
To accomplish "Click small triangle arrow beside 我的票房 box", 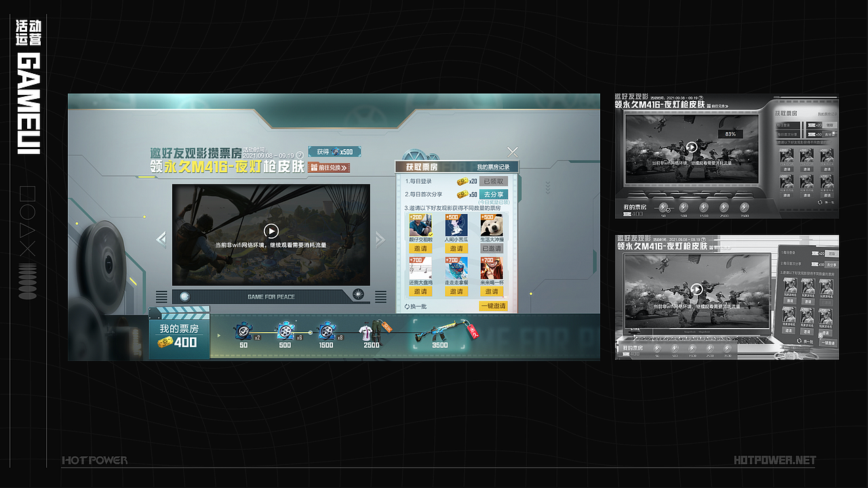I will (x=218, y=335).
